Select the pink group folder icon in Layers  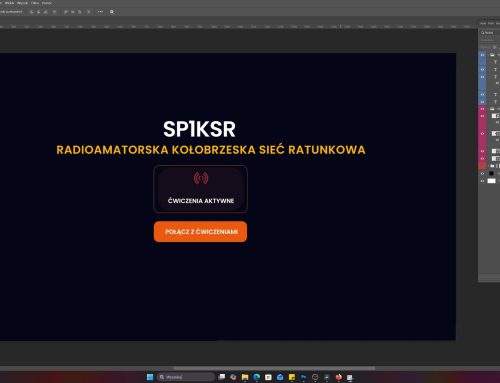[x=492, y=109]
